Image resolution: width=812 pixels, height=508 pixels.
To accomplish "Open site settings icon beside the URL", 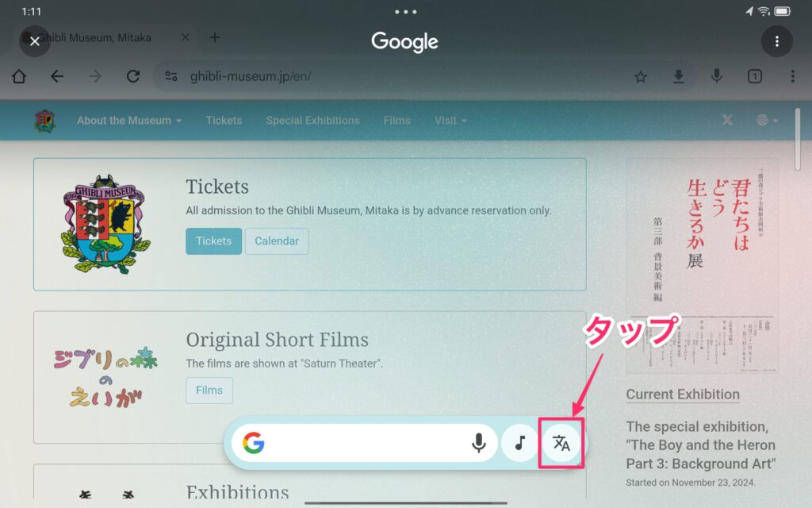I will pos(171,77).
